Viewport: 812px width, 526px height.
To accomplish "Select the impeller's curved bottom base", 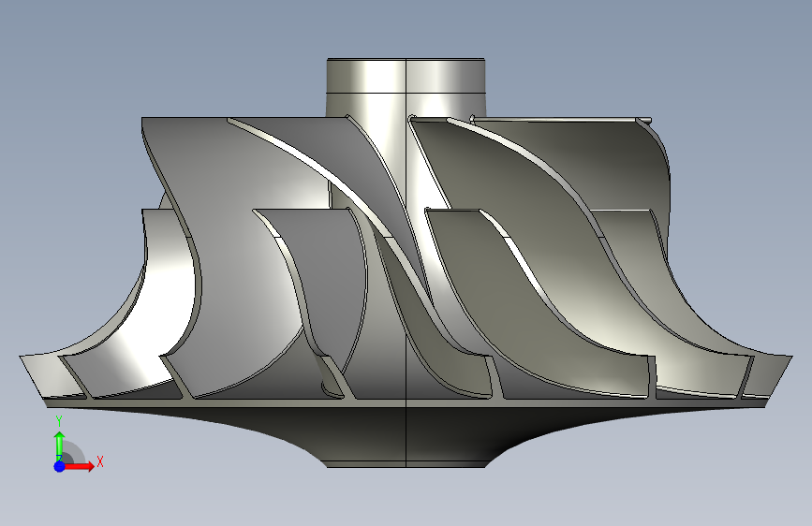I will click(x=406, y=437).
